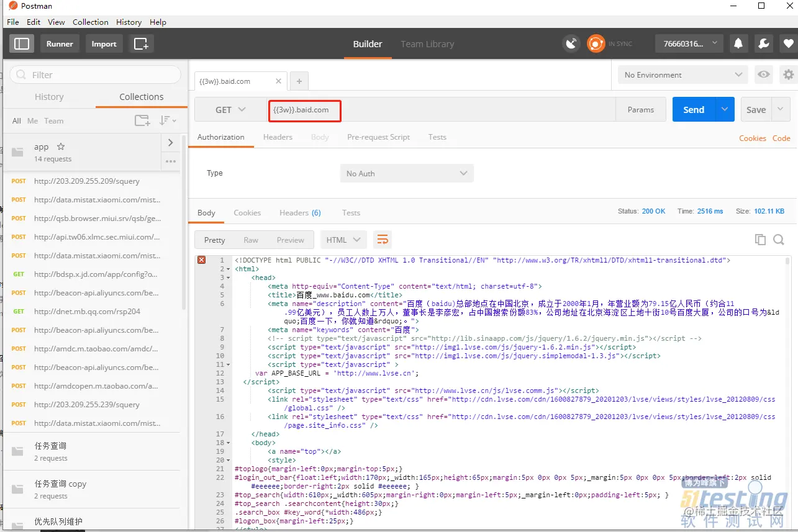
Task: Select the GET http://dnet.mb.qq.com/rsp204 request
Action: 92,311
